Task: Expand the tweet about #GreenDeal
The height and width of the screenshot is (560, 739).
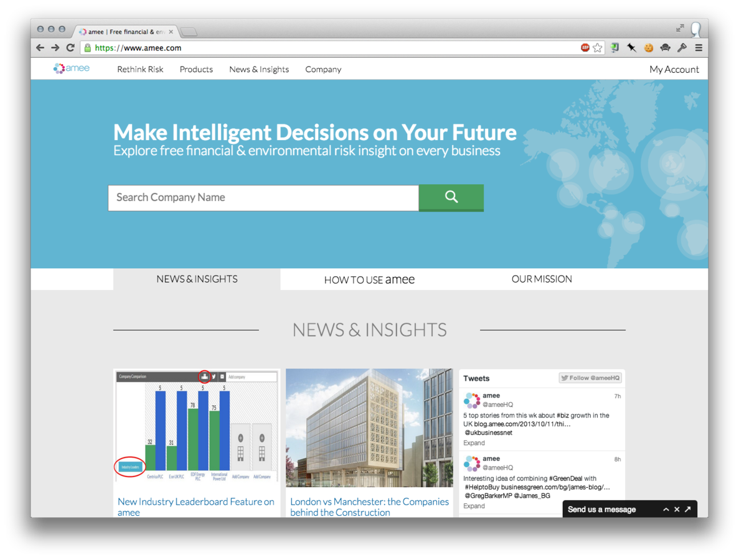Action: [x=474, y=506]
